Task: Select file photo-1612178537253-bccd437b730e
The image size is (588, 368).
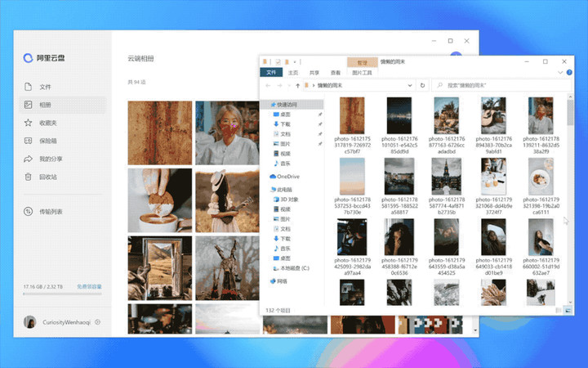Action: pos(352,186)
